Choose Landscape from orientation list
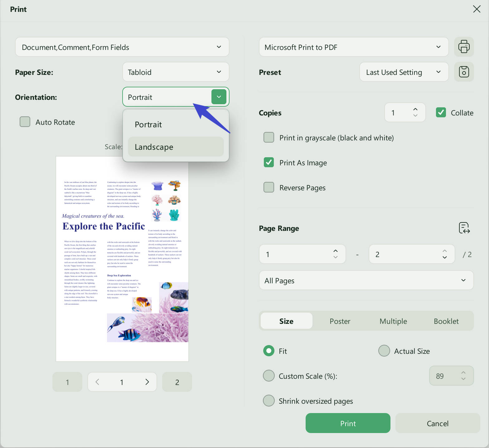The width and height of the screenshot is (489, 448). [x=176, y=147]
